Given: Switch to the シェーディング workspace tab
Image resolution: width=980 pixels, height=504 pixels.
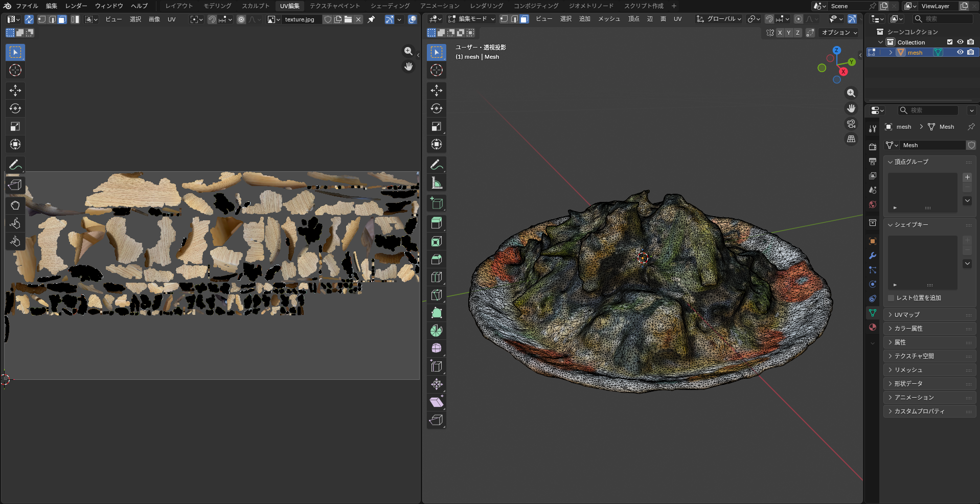Looking at the screenshot, I should coord(390,6).
